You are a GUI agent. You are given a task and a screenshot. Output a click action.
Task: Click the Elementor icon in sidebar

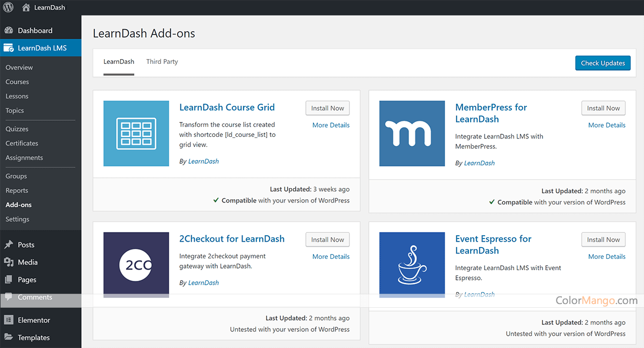coord(9,320)
